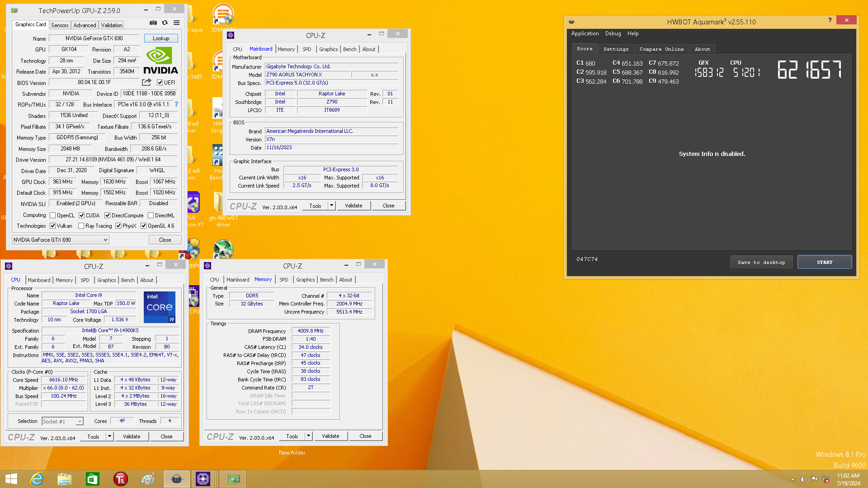The width and height of the screenshot is (868, 488).
Task: Click the BIOS export share icon in GPU-Z
Action: click(146, 82)
